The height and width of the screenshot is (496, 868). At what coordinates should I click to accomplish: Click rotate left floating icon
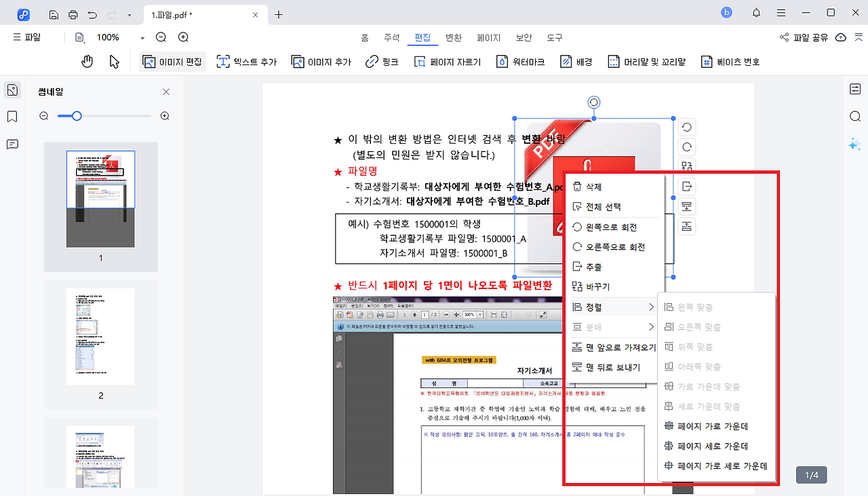tap(687, 127)
